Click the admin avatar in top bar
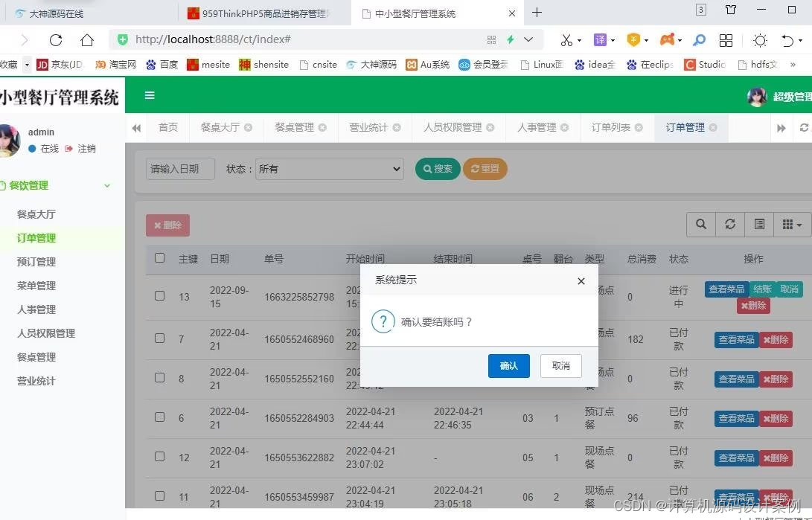812x520 pixels. (757, 96)
